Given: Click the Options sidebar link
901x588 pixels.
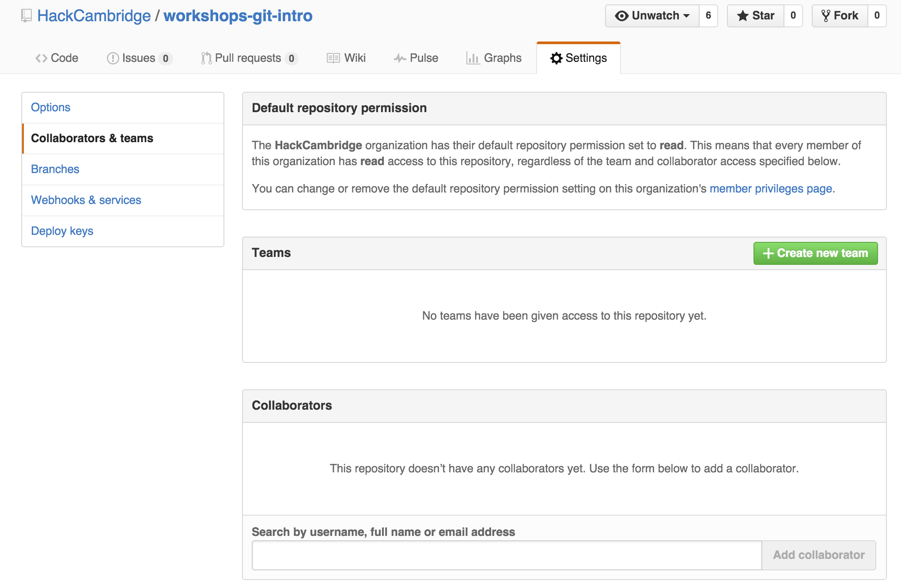Looking at the screenshot, I should pos(51,107).
